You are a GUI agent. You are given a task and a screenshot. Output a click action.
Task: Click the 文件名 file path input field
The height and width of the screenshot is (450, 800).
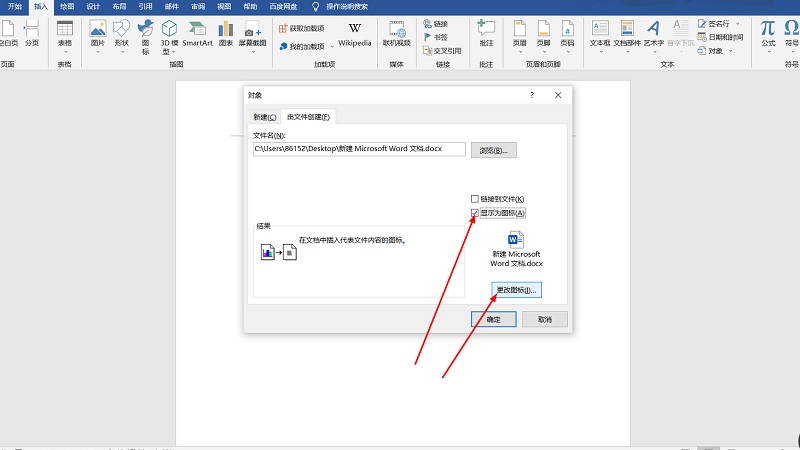click(359, 149)
